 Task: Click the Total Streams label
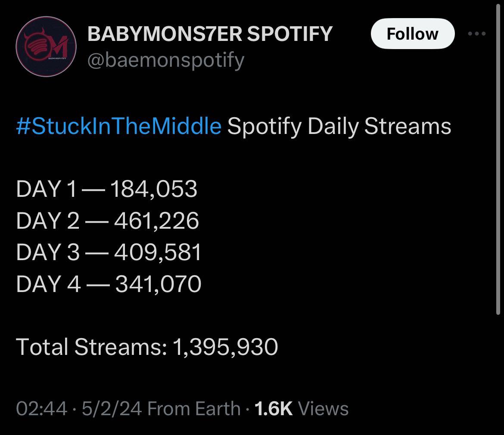91,347
